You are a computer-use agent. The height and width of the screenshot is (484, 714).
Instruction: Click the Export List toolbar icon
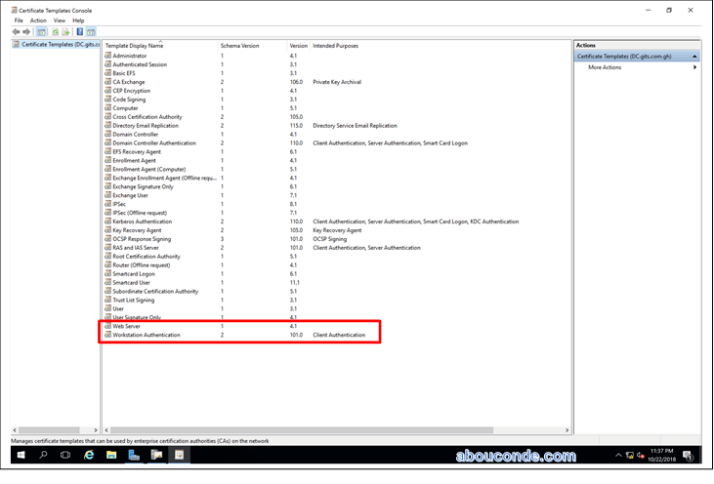(x=66, y=32)
